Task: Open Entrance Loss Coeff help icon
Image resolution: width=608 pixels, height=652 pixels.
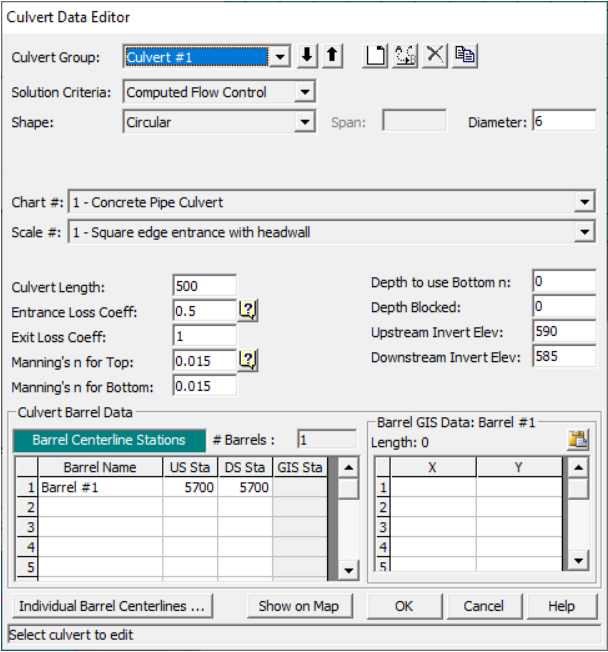Action: click(248, 311)
